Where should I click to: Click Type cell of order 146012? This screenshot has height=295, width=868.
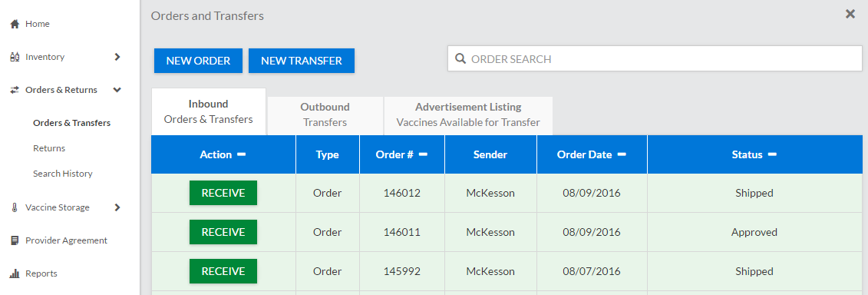[x=327, y=194]
